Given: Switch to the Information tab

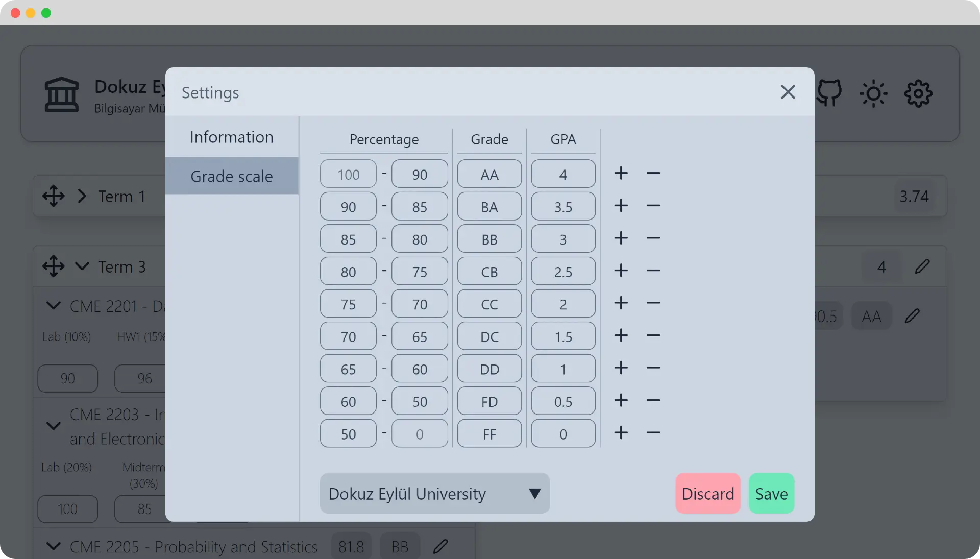Looking at the screenshot, I should click(232, 137).
